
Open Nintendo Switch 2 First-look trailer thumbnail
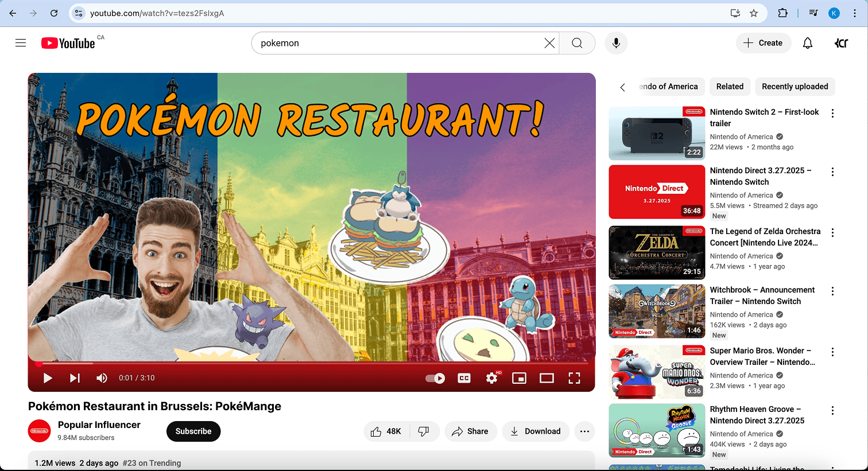pyautogui.click(x=657, y=133)
